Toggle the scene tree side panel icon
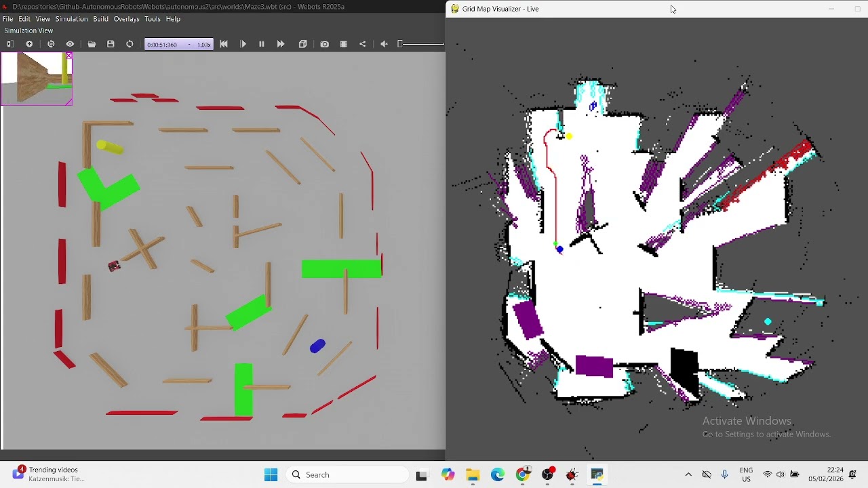 point(10,44)
